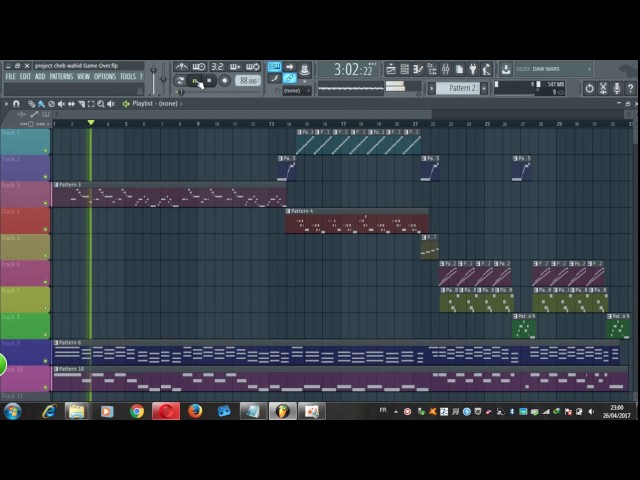Mute Track 9 using its green dot

pos(45,361)
